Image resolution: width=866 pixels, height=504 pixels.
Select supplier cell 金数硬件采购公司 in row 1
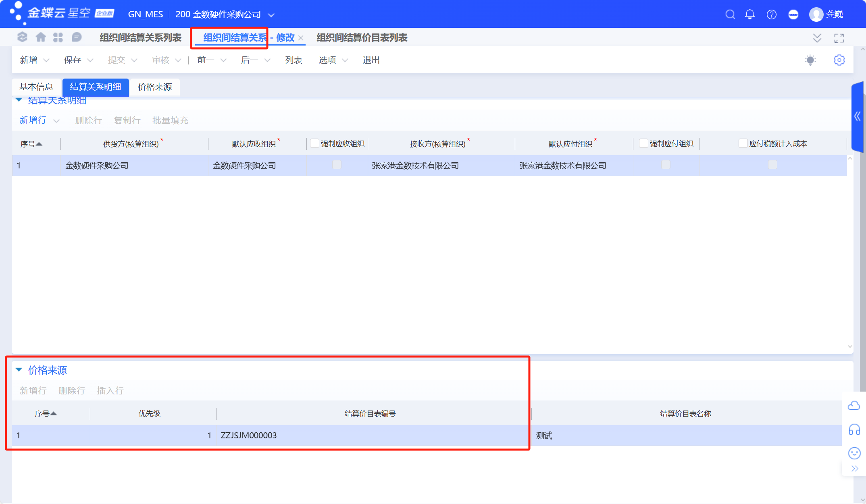click(x=135, y=166)
